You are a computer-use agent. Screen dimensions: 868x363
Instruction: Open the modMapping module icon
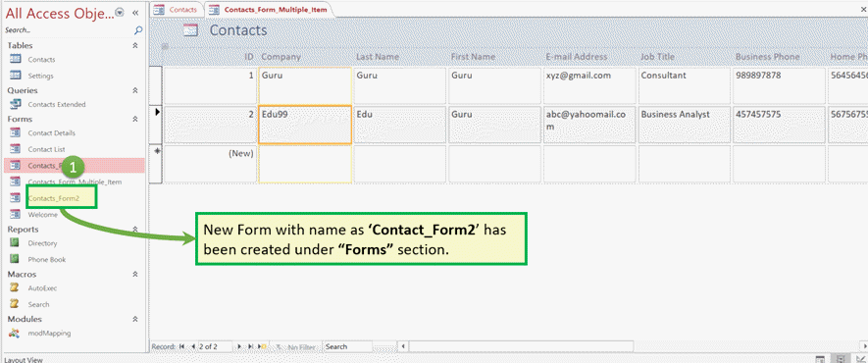pos(16,334)
